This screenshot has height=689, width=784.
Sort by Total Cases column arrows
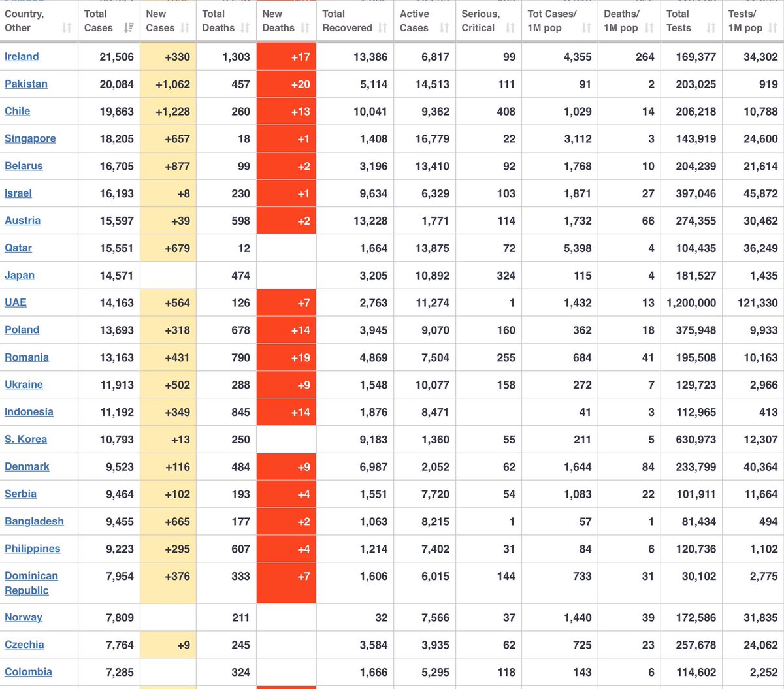pos(129,27)
